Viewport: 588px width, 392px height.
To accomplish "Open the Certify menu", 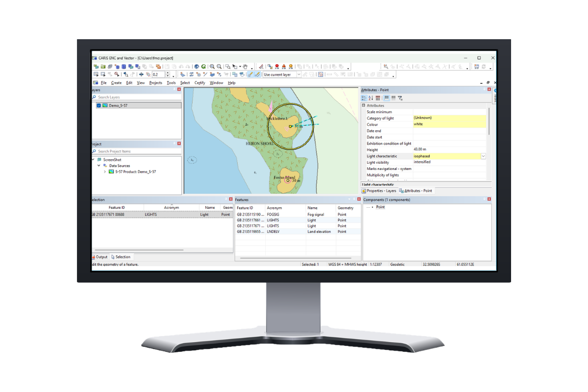I will click(x=200, y=83).
